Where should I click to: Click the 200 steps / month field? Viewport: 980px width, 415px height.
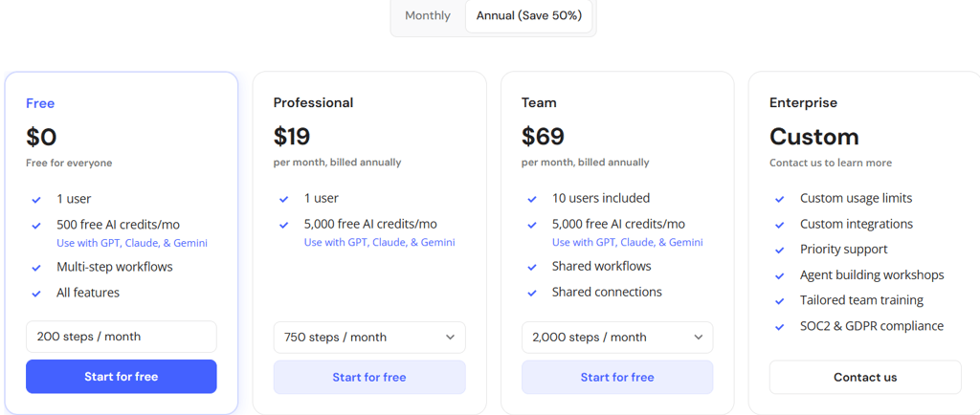[122, 337]
